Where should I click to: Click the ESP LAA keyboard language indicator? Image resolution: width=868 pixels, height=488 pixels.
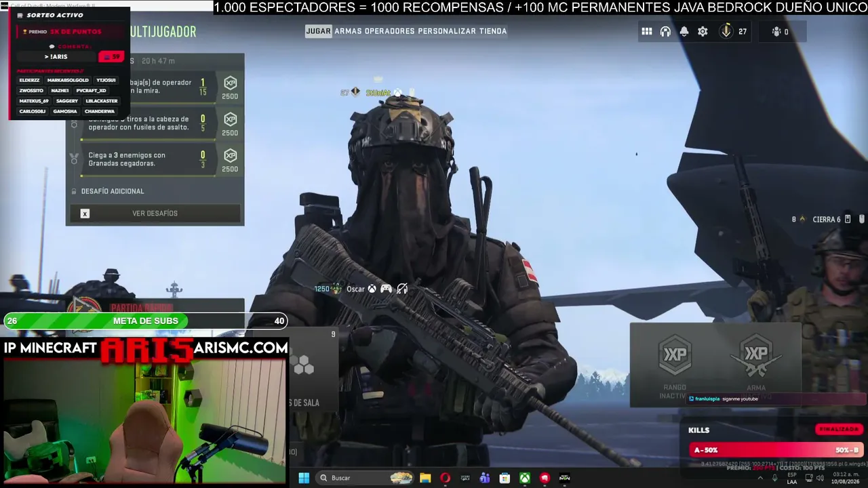tap(792, 478)
